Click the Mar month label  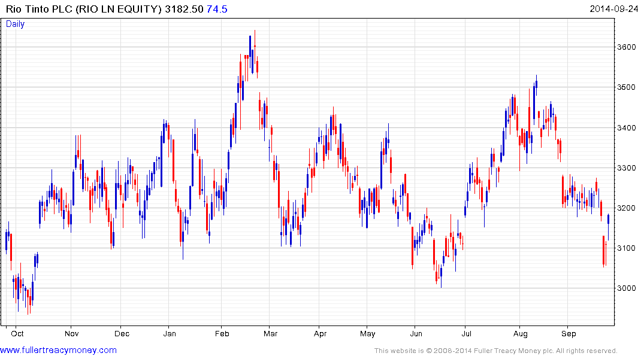point(271,333)
